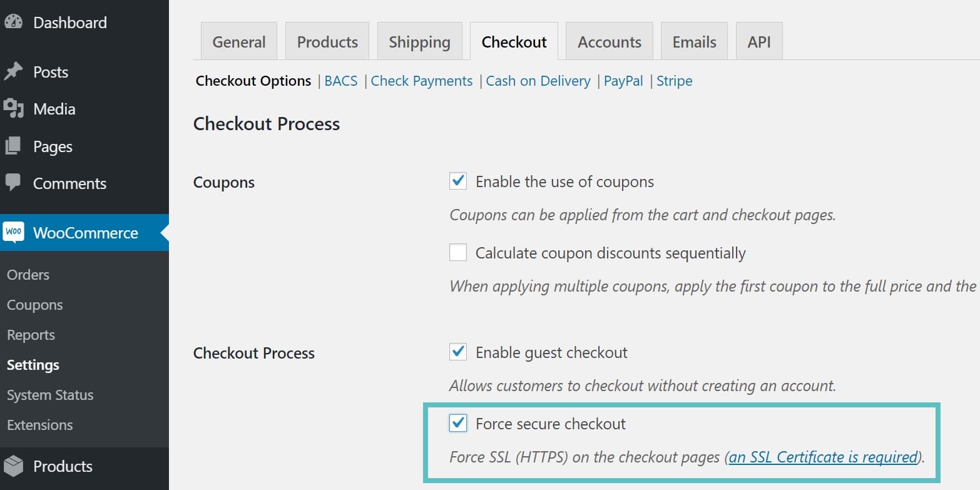980x490 pixels.
Task: Uncheck Enable the use of coupons
Action: [457, 181]
